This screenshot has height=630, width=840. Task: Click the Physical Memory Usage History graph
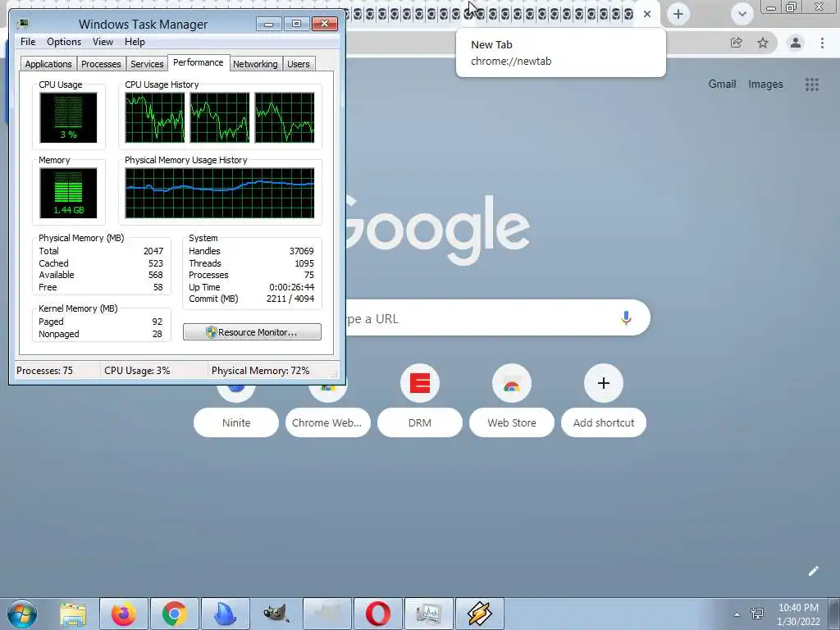[x=220, y=193]
